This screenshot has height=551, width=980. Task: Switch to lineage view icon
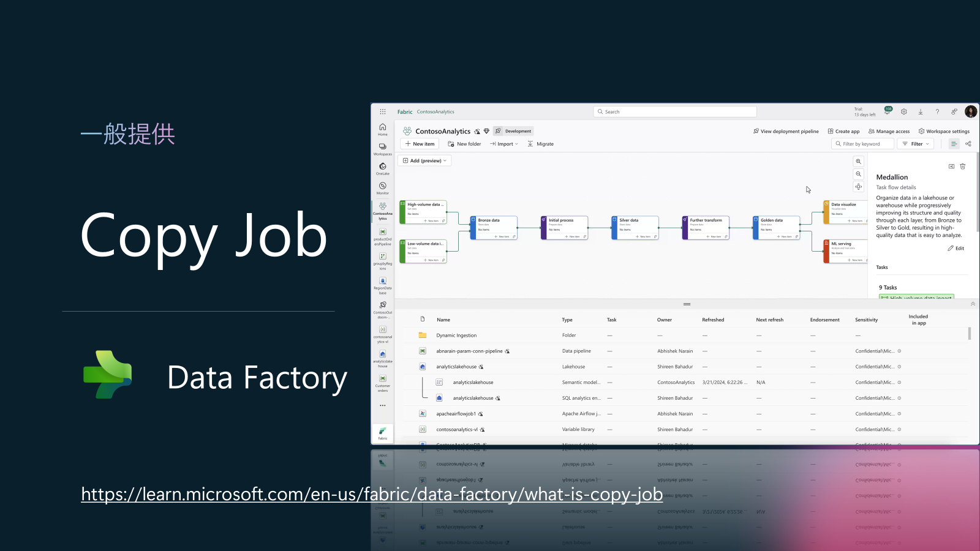tap(968, 144)
